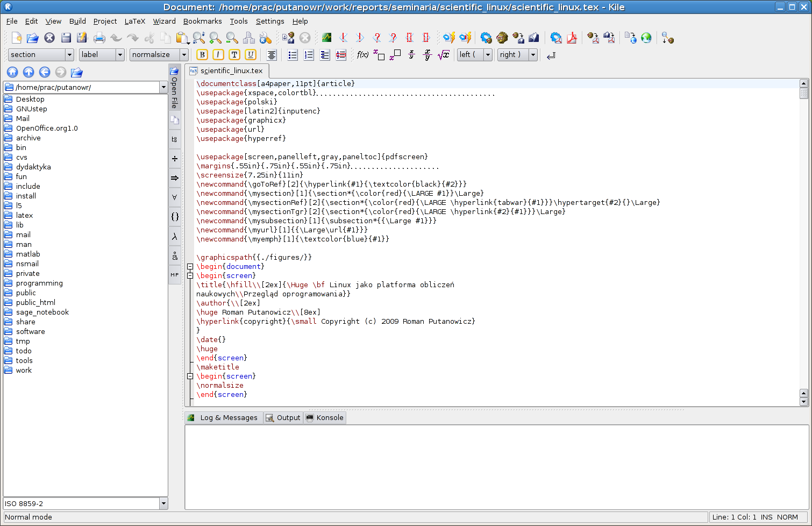The width and height of the screenshot is (812, 526).
Task: Click the Find magnifier icon in toolbar
Action: pyautogui.click(x=199, y=38)
